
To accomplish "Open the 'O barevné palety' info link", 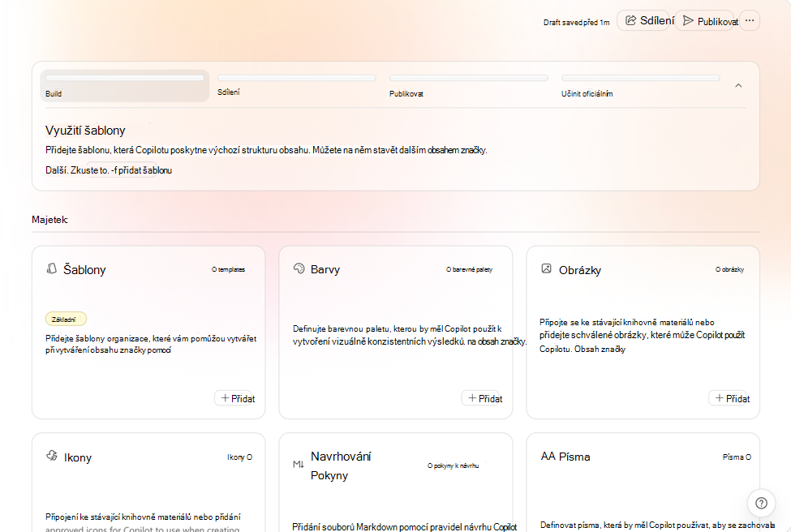I will pyautogui.click(x=469, y=269).
